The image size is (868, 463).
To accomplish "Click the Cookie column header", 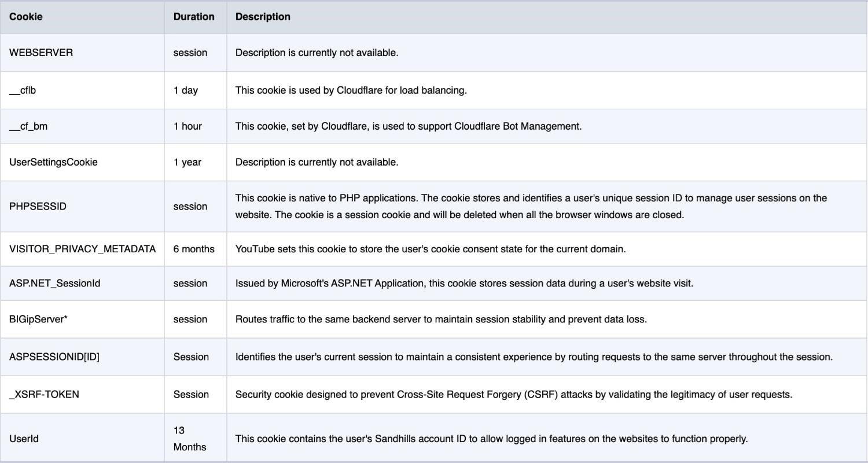I will pos(26,17).
